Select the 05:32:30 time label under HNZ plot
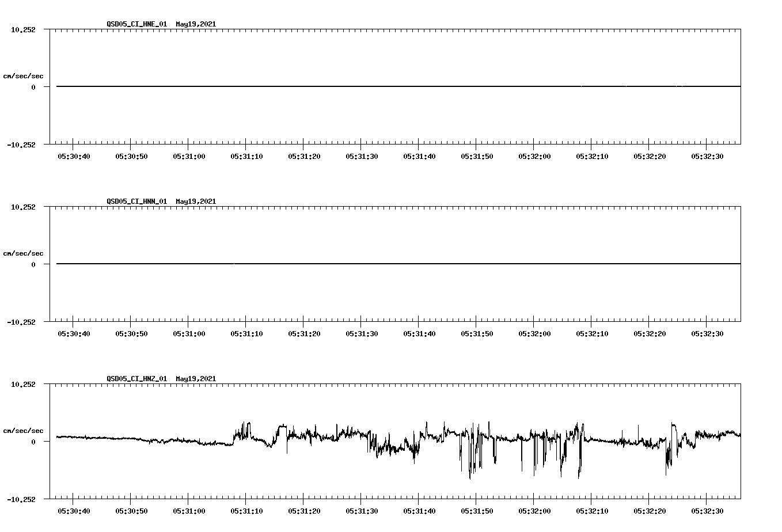This screenshot has height=532, width=782. click(x=708, y=510)
